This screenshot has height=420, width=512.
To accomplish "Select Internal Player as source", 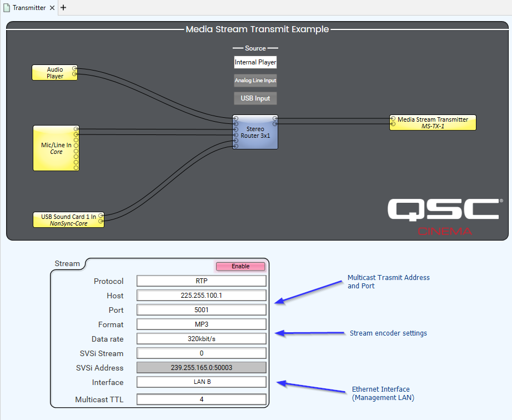I will point(255,62).
